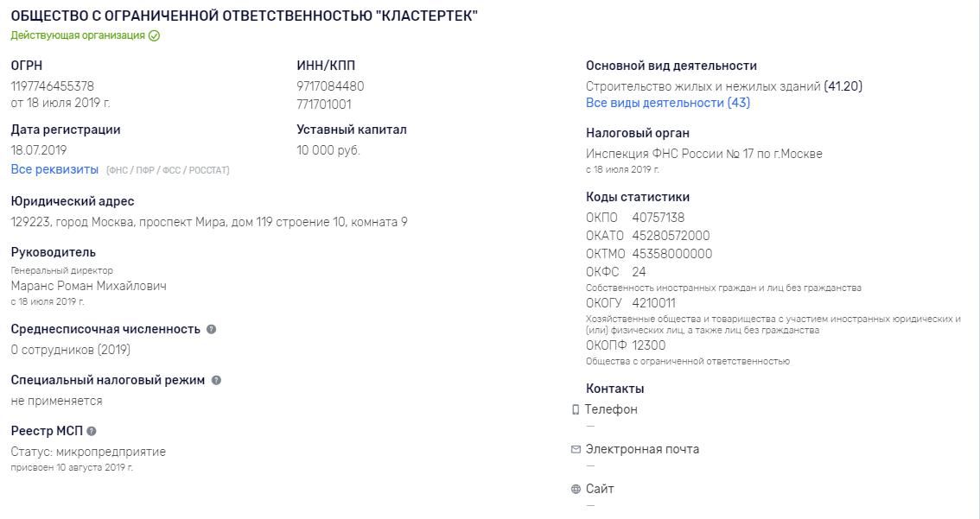
Task: Click director name Маранс Роман Михайлович
Action: point(89,286)
